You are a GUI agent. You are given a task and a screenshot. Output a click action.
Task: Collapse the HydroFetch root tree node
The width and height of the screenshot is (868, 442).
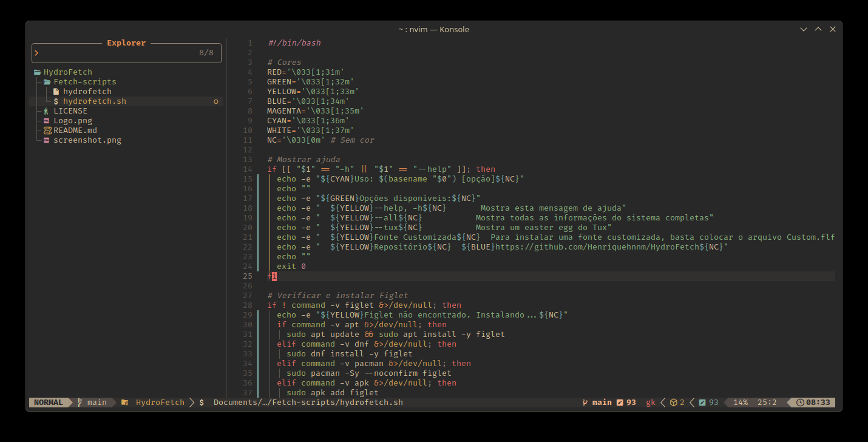point(67,72)
